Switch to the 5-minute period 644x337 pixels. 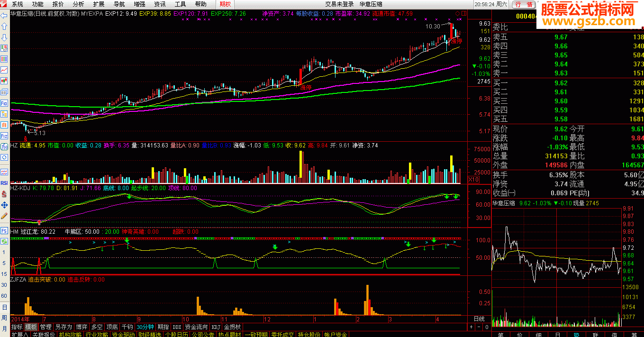pos(4,263)
